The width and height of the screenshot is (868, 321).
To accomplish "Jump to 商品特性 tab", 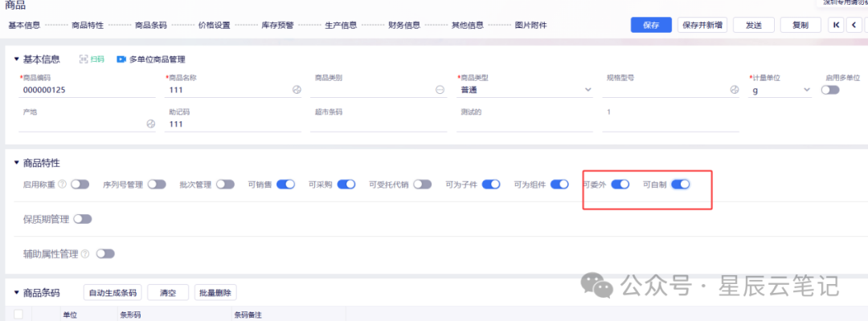I will click(x=88, y=25).
